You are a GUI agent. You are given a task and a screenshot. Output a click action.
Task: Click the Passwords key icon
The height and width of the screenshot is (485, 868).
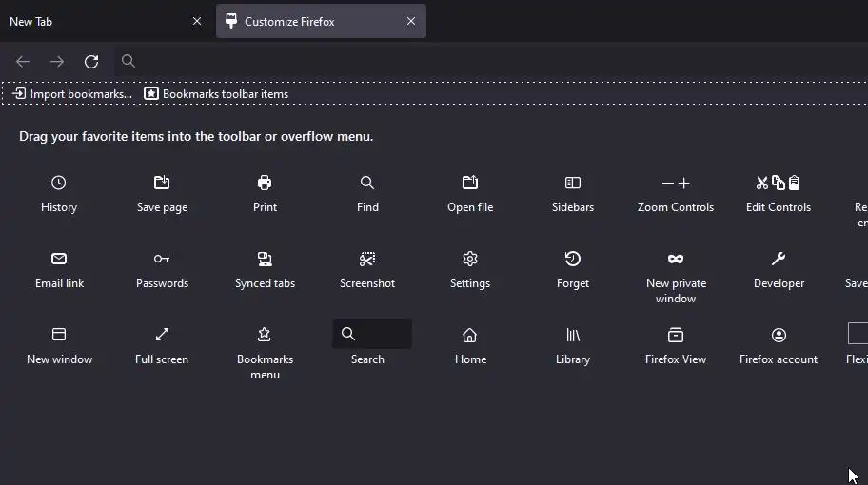162,259
